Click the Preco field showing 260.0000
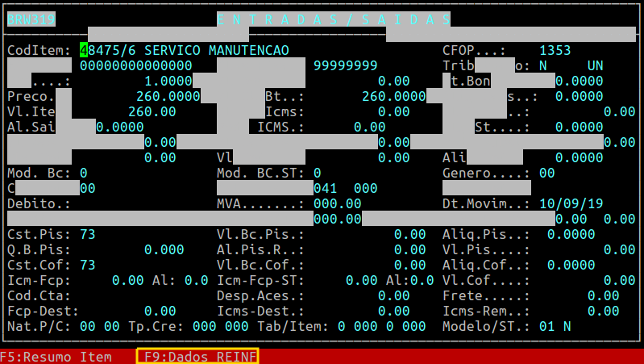This screenshot has width=644, height=364. click(x=168, y=96)
